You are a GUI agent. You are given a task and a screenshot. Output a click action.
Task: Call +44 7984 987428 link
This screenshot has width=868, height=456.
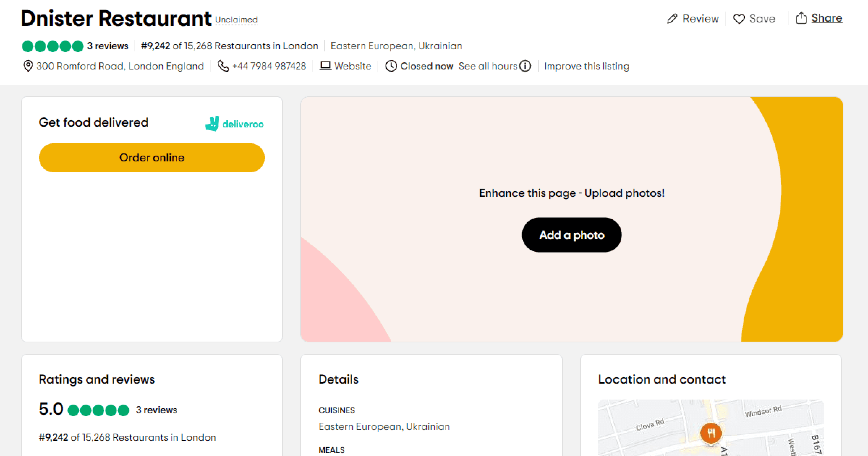click(x=269, y=66)
